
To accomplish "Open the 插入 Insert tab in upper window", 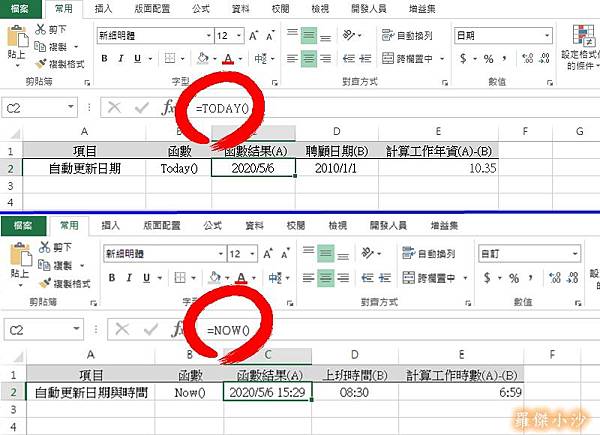I will tap(103, 8).
